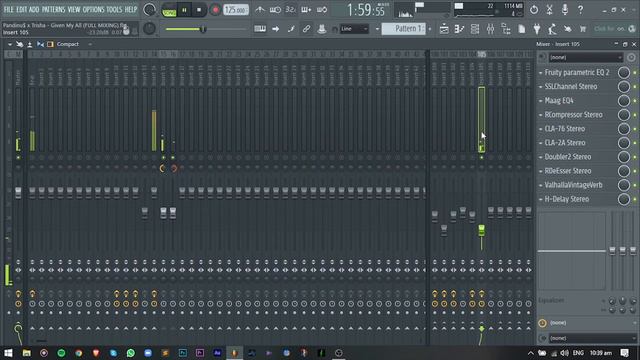Open the plugin picker plug icon
This screenshot has width=640, height=360.
[537, 29]
